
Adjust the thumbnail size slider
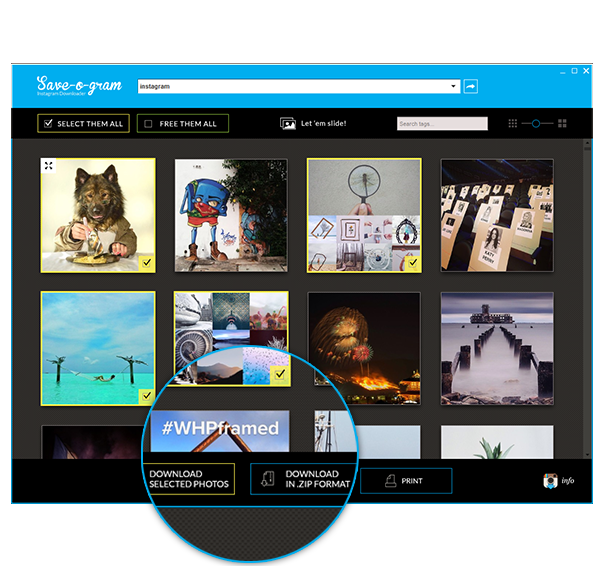pyautogui.click(x=537, y=123)
